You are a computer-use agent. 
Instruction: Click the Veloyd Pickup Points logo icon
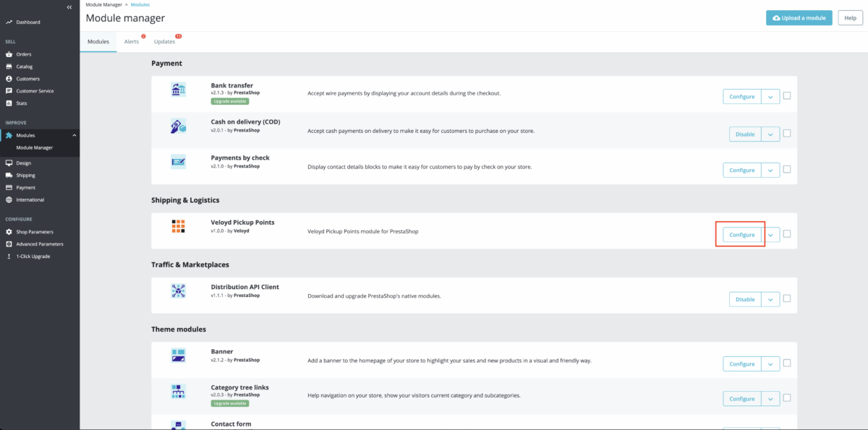click(x=179, y=226)
